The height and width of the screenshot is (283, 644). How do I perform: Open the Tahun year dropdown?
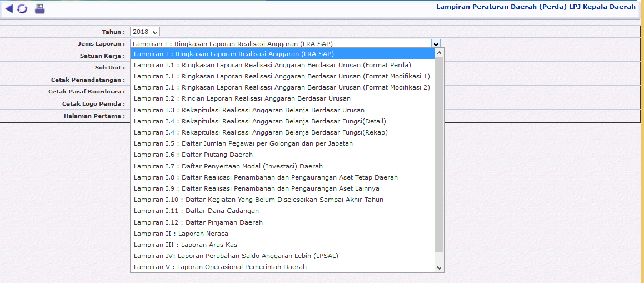coord(144,32)
